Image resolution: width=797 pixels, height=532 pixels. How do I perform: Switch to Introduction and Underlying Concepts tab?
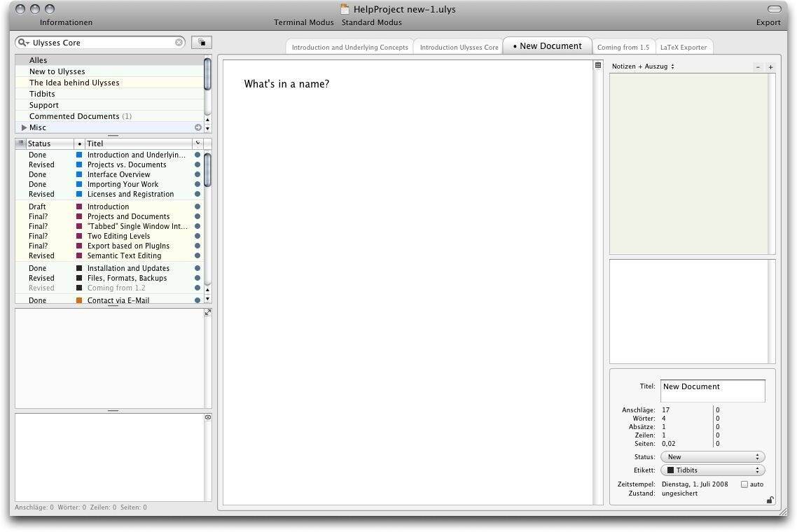click(x=349, y=48)
